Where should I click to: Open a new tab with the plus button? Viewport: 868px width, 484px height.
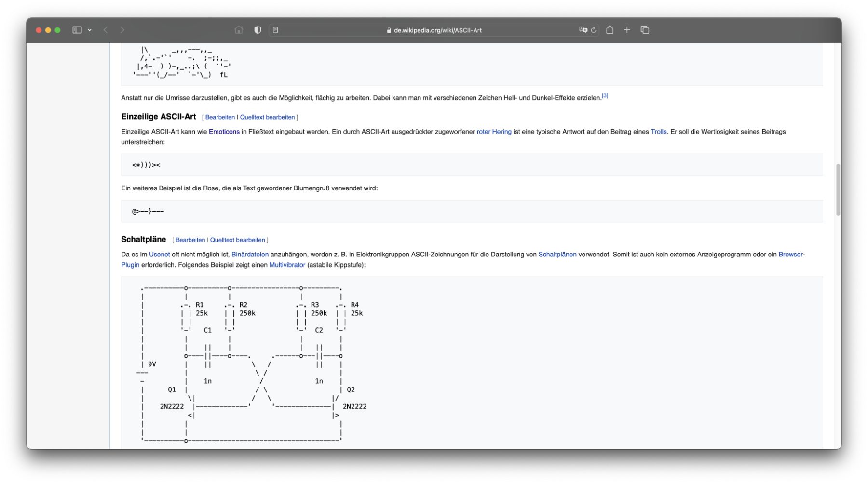(x=627, y=30)
